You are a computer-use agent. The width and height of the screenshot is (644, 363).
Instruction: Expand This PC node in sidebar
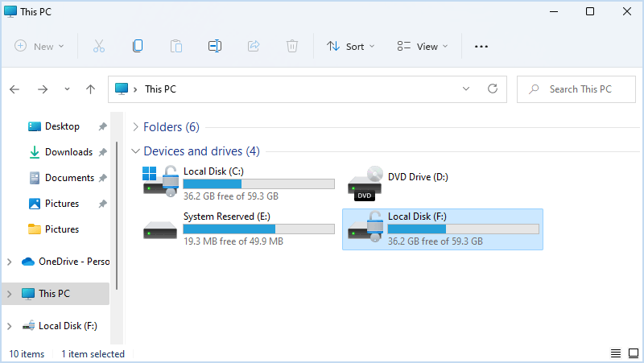(x=10, y=294)
